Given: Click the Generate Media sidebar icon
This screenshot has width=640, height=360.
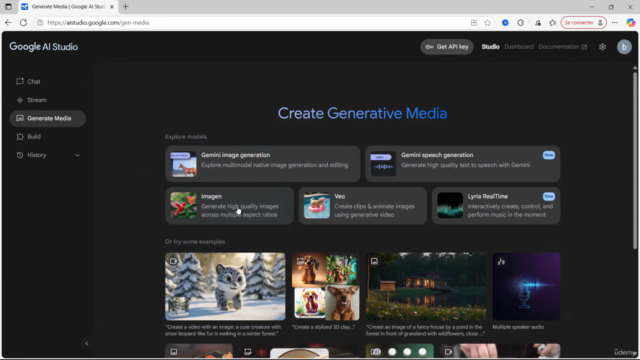Looking at the screenshot, I should pos(20,118).
